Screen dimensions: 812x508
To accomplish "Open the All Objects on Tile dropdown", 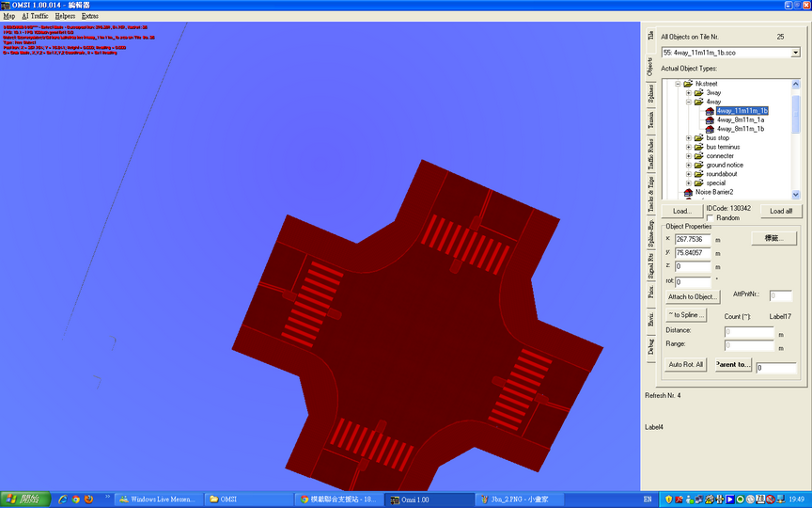I will 795,53.
